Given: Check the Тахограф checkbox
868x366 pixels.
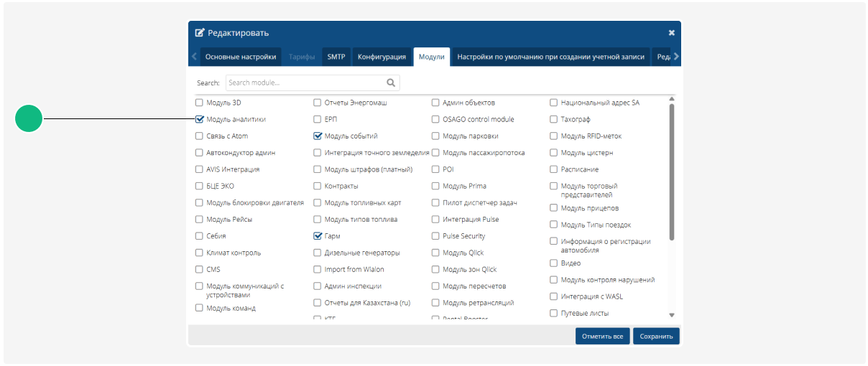Looking at the screenshot, I should coord(554,119).
